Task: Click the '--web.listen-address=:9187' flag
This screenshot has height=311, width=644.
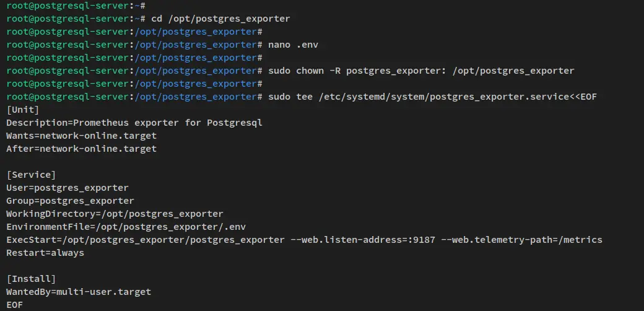Action: point(363,240)
